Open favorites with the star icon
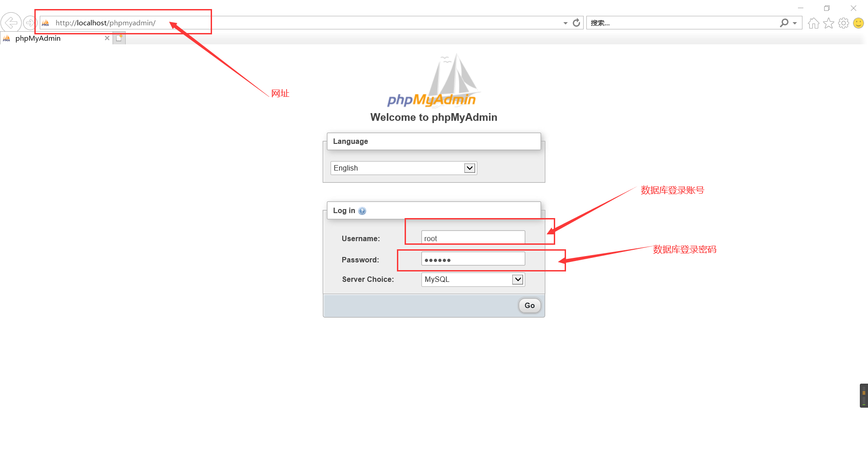Image resolution: width=868 pixels, height=466 pixels. [x=828, y=23]
